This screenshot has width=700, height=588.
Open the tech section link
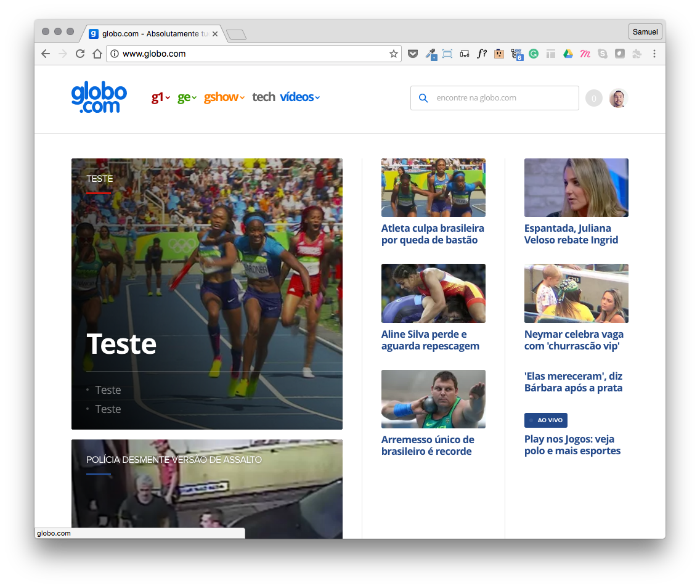click(x=263, y=97)
